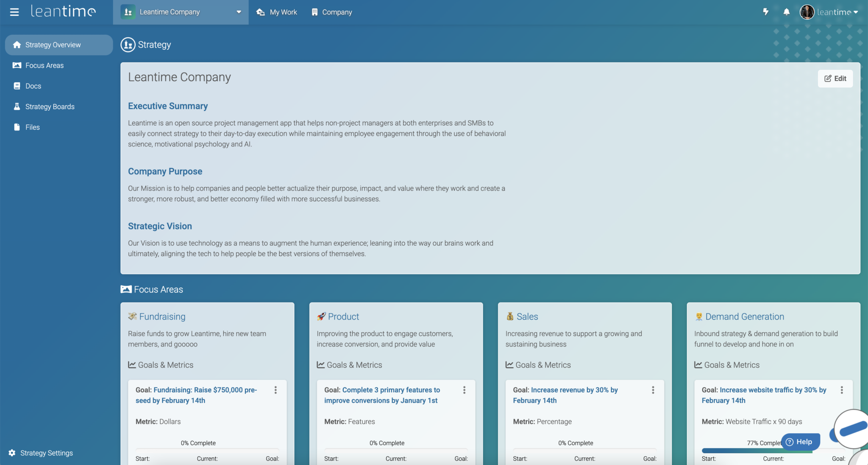Open the Files section icon
Screen dimensions: 868x465
(16, 127)
